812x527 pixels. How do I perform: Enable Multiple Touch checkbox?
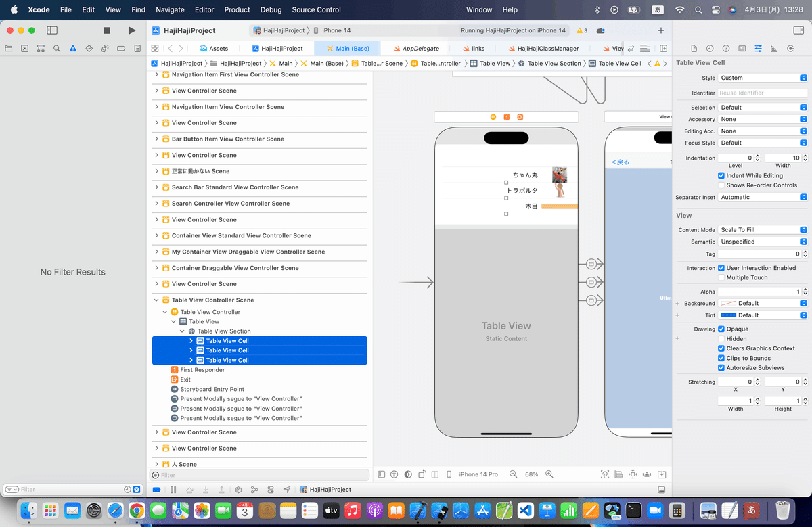coord(721,277)
